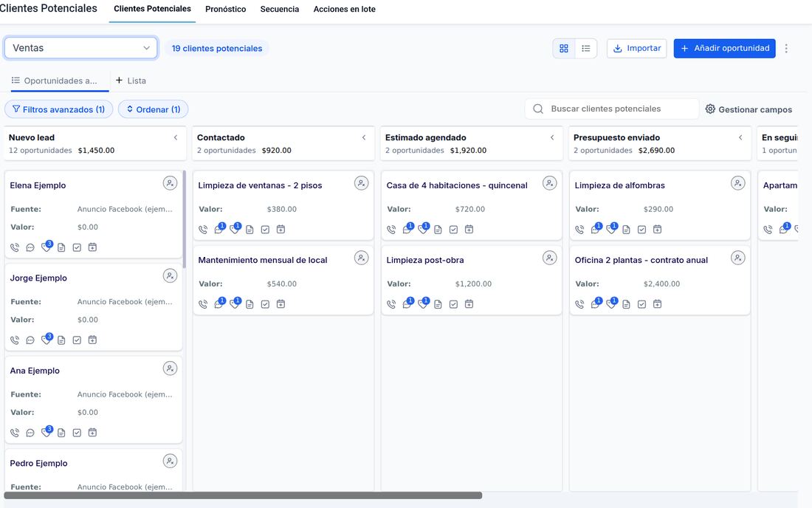Open the Elena Ejemplo opportunity title

(38, 185)
